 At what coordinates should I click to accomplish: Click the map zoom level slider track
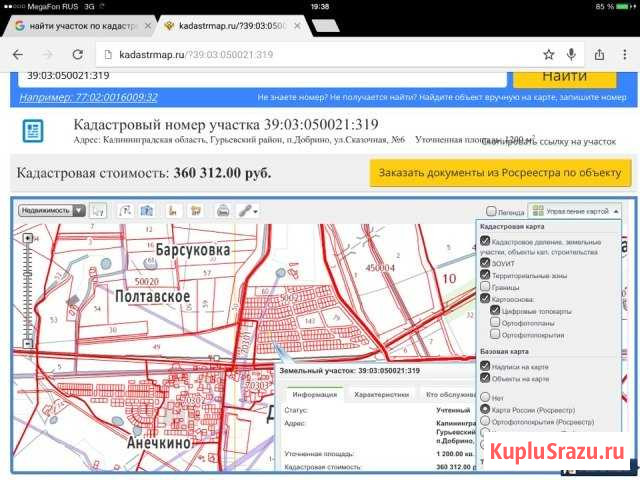click(27, 291)
